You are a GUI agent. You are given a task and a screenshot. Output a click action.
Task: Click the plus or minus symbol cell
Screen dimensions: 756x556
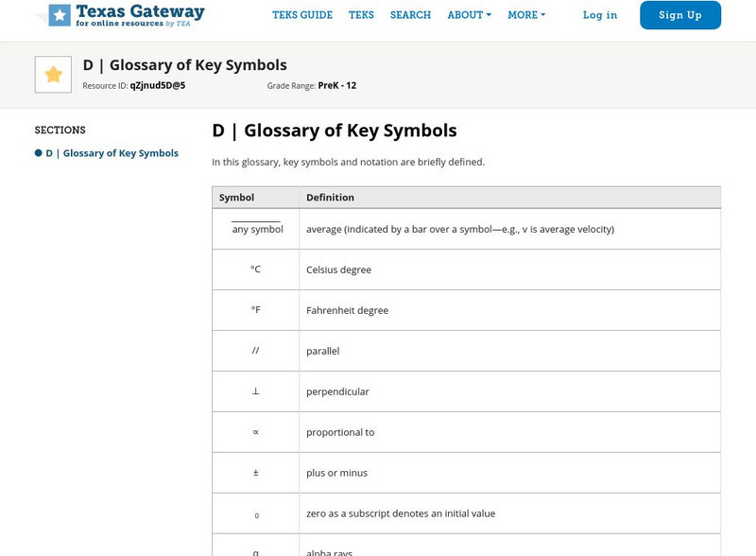pyautogui.click(x=256, y=473)
